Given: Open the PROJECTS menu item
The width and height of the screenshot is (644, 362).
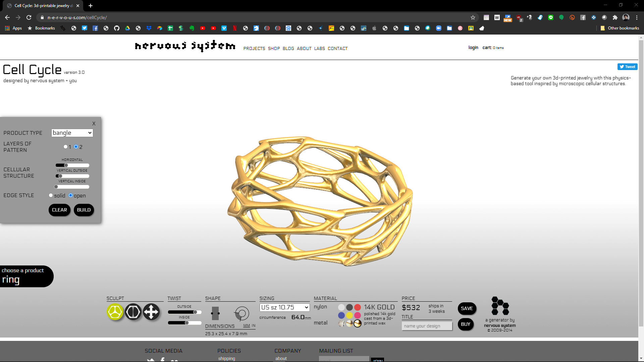Looking at the screenshot, I should 254,49.
